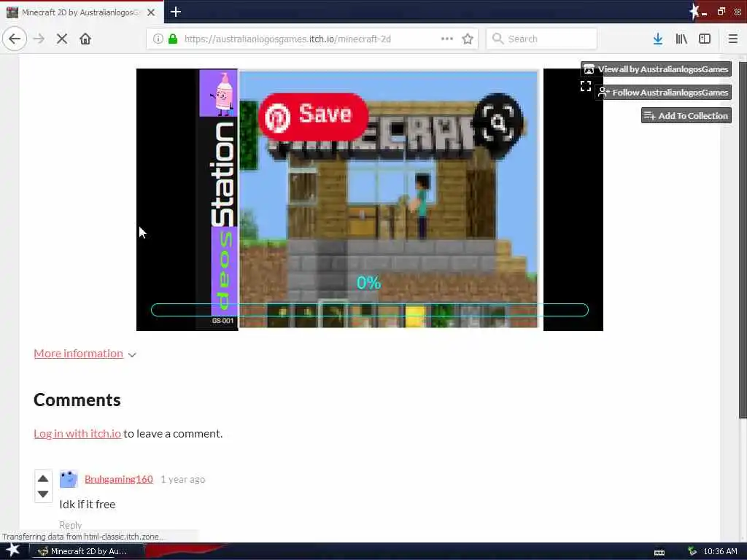Click the green secure padlock icon
747x560 pixels.
point(173,39)
